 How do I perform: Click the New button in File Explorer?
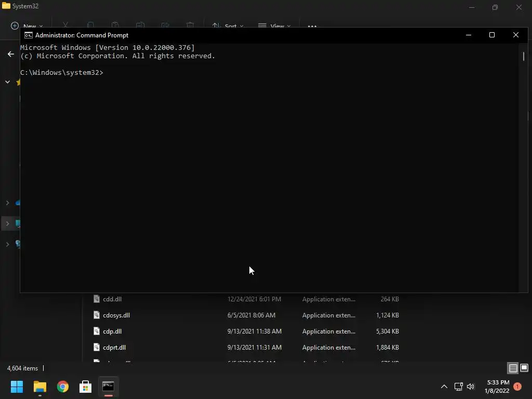[x=27, y=26]
